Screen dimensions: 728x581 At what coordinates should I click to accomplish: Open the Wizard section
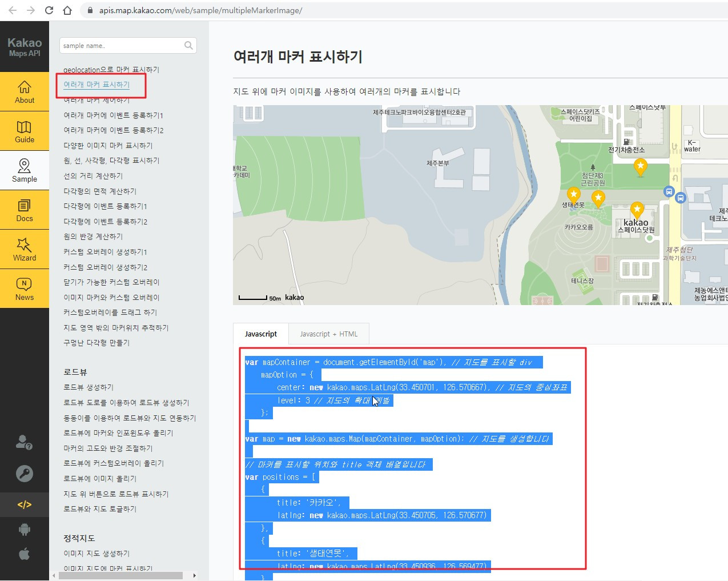pos(25,249)
